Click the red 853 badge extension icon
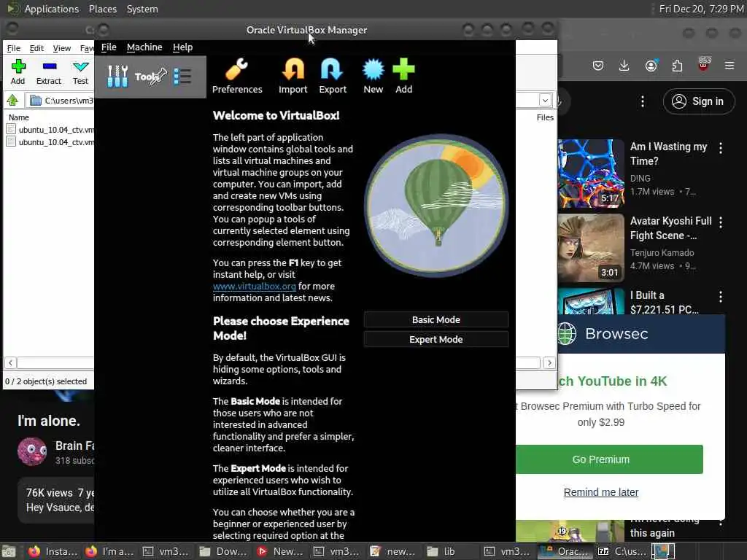 point(704,64)
